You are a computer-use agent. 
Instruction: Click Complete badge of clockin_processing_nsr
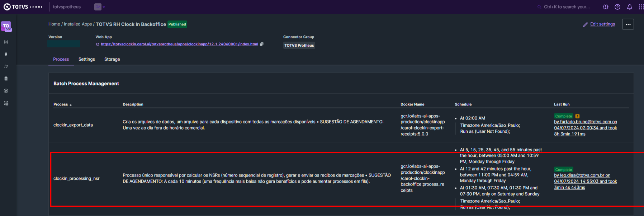click(x=564, y=169)
